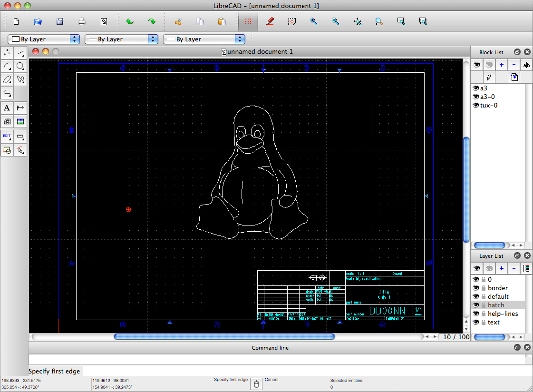Viewport: 533px width, 392px height.
Task: Open the line type By Layer dropdown
Action: (204, 39)
